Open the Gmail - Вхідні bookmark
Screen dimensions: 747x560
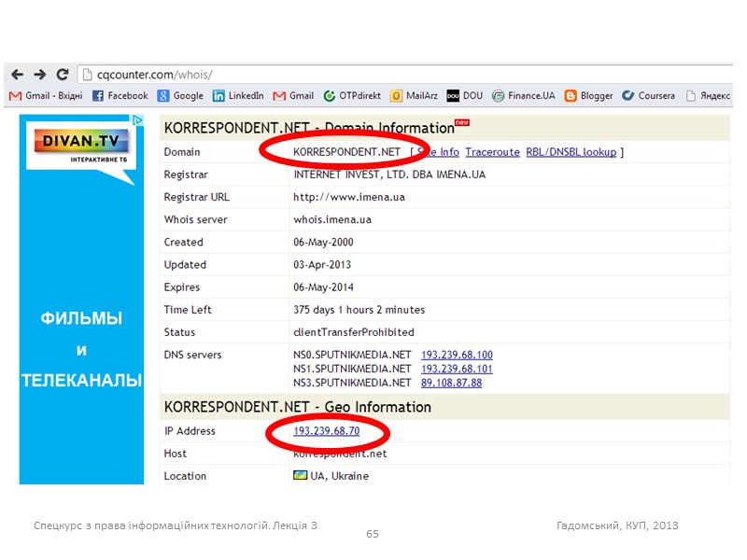click(x=46, y=96)
